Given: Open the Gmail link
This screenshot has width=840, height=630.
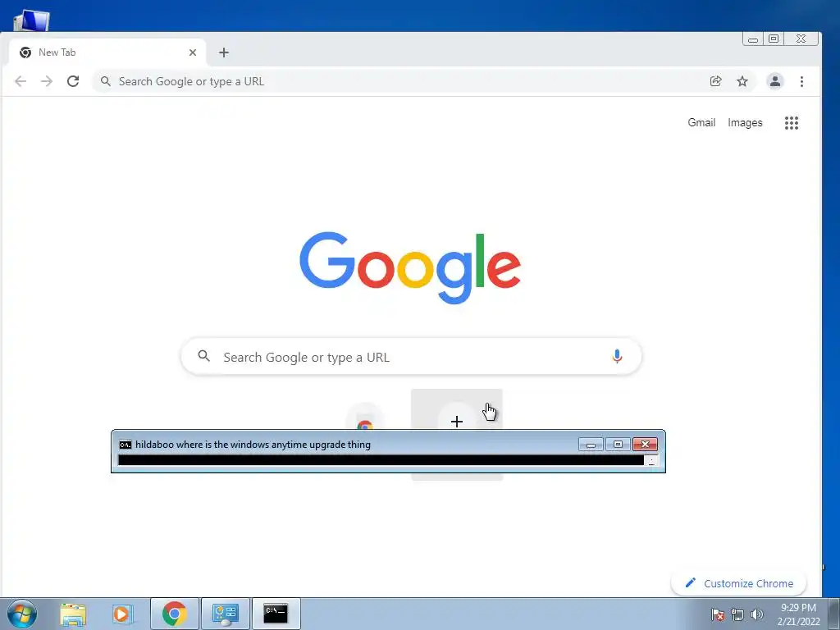Looking at the screenshot, I should [701, 123].
